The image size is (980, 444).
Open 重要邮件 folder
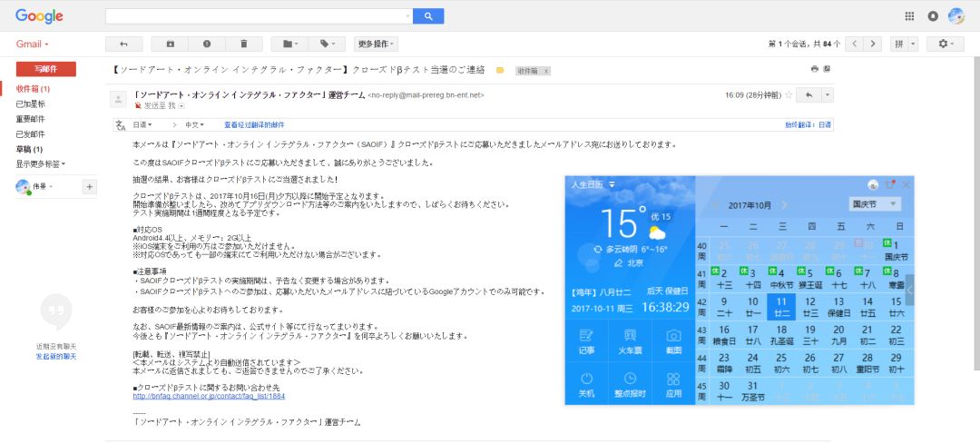(x=31, y=119)
